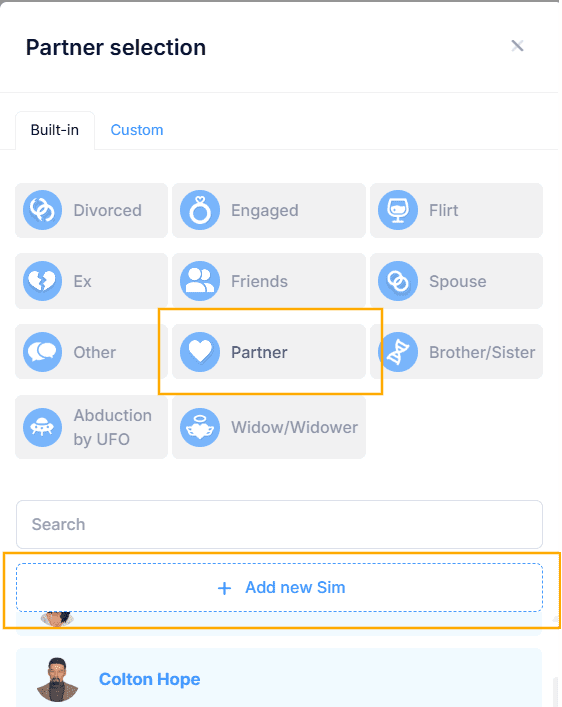562x707 pixels.
Task: Select the Spouse relationship button
Action: [456, 281]
